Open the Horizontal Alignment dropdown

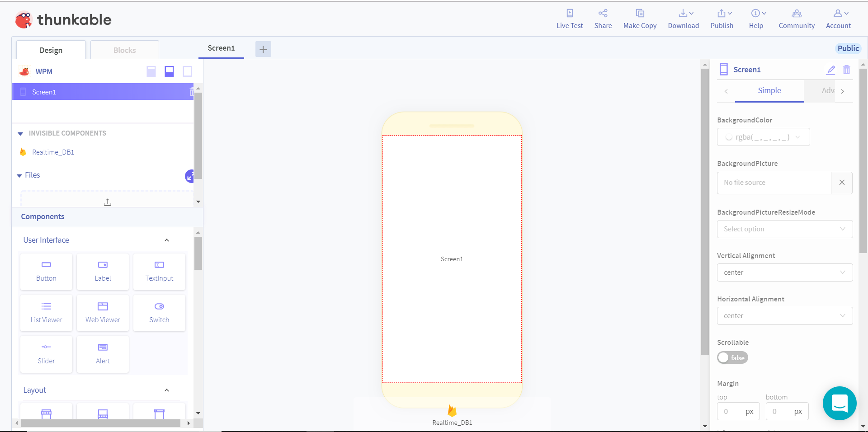(x=785, y=316)
